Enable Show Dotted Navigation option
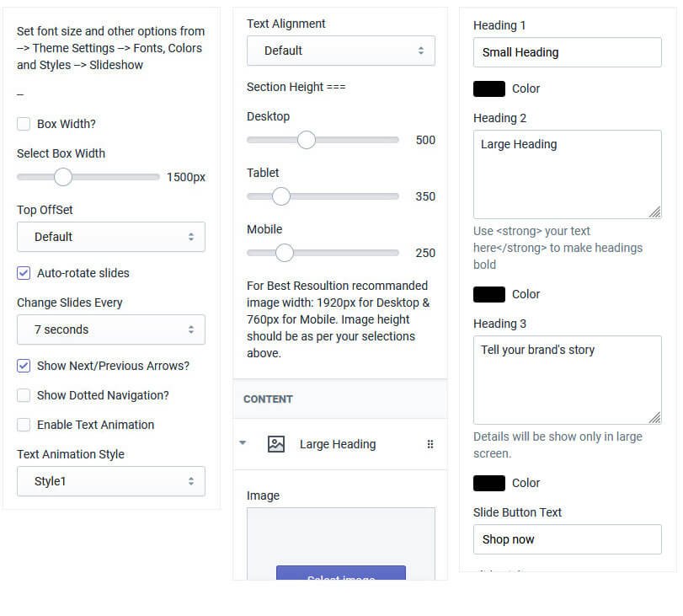Viewport: 683px width, 616px height. 24,395
